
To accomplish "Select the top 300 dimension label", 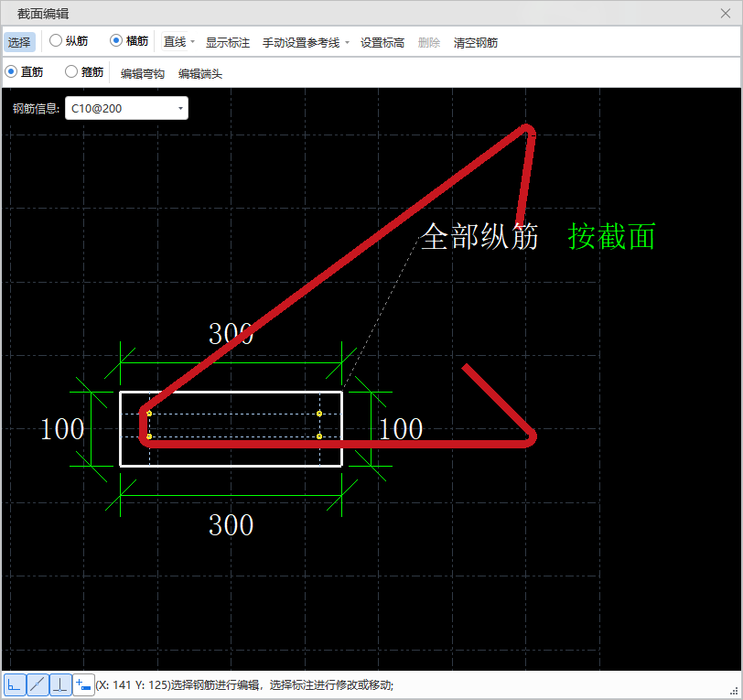I will [x=231, y=334].
